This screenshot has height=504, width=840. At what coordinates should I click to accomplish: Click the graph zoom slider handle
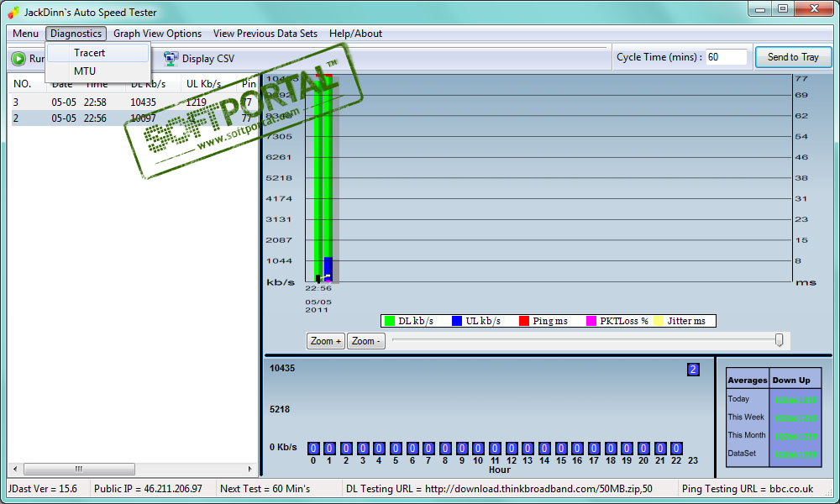click(x=779, y=339)
